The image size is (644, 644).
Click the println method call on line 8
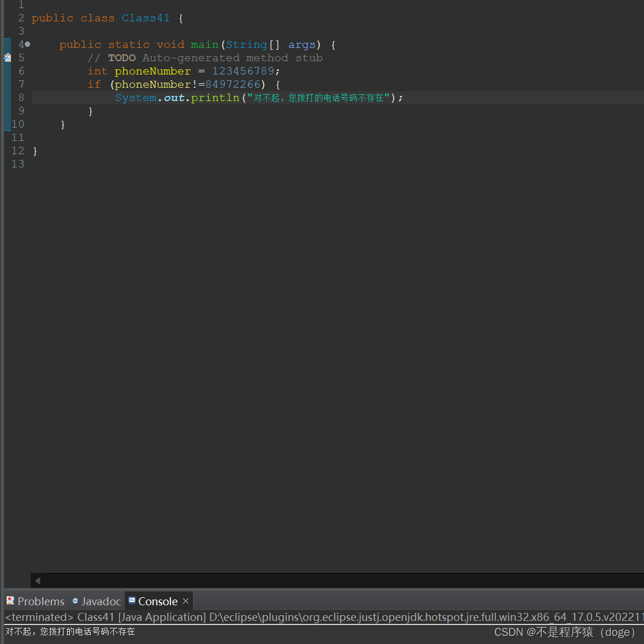(215, 98)
